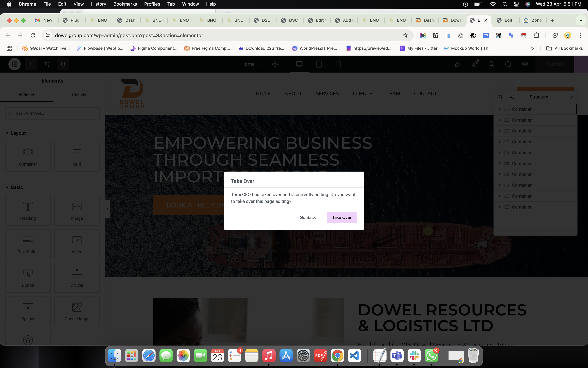Switch to the Plugins browser tab
This screenshot has width=588, height=368.
(72, 20)
